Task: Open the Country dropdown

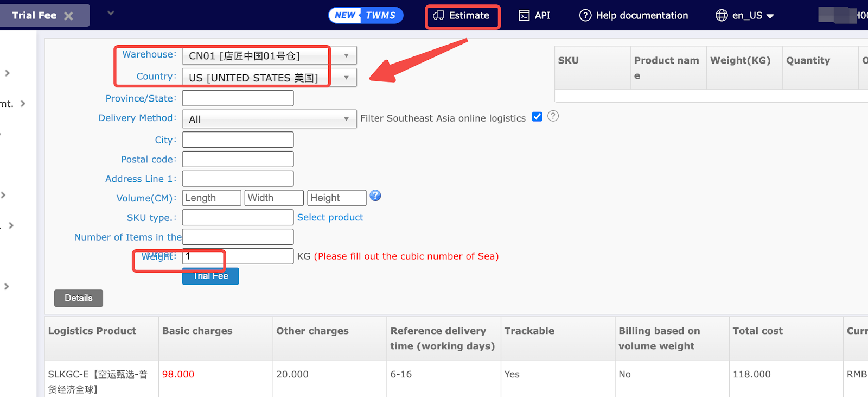Action: point(269,78)
